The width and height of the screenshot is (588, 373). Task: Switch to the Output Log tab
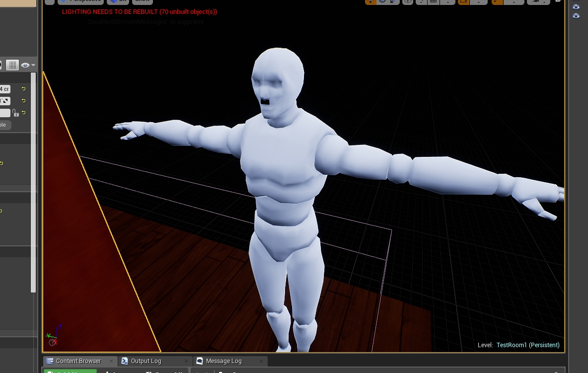(146, 361)
